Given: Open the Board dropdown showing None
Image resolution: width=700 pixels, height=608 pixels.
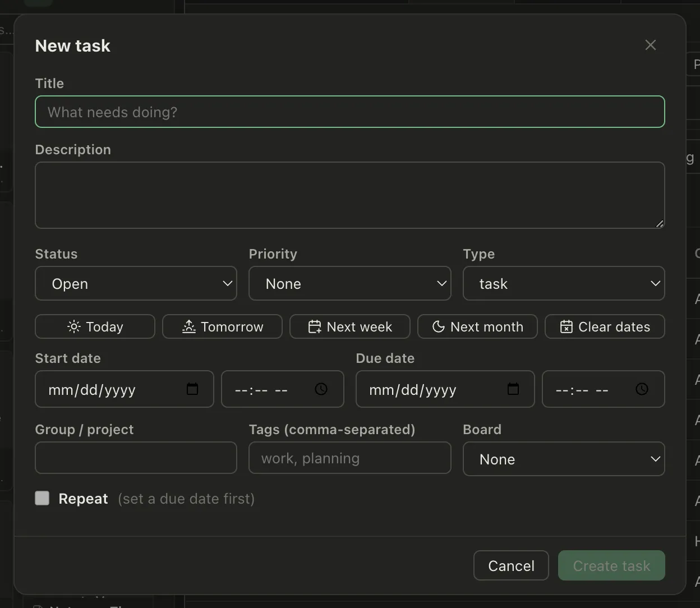Looking at the screenshot, I should pyautogui.click(x=564, y=459).
